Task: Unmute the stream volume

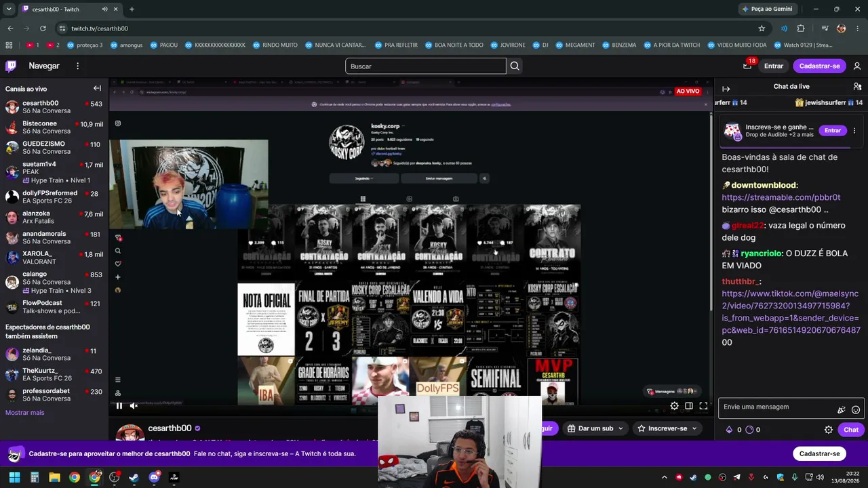Action: click(134, 406)
